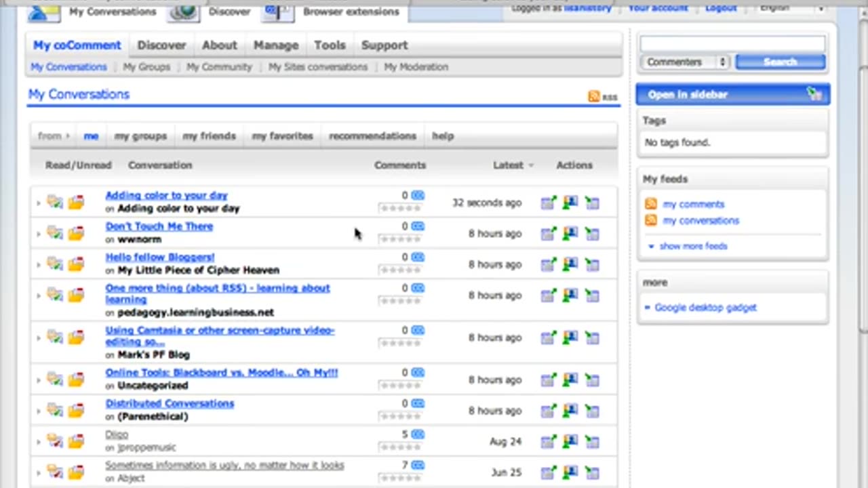Screen dimensions: 868x488
Task: Expand the Distributed Conversations row
Action: point(38,411)
